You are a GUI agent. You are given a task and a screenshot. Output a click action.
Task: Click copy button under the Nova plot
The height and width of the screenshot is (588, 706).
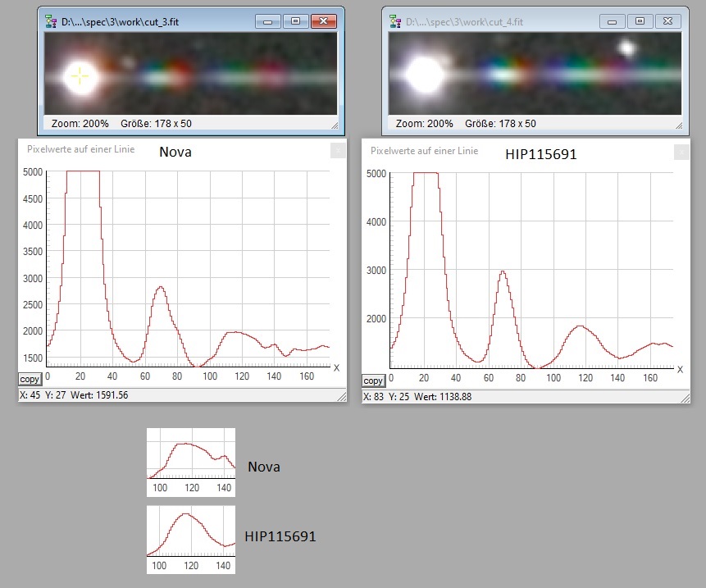tap(30, 379)
